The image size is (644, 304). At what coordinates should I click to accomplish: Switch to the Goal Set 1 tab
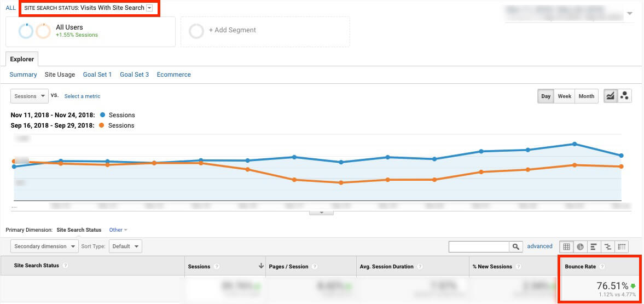click(97, 74)
